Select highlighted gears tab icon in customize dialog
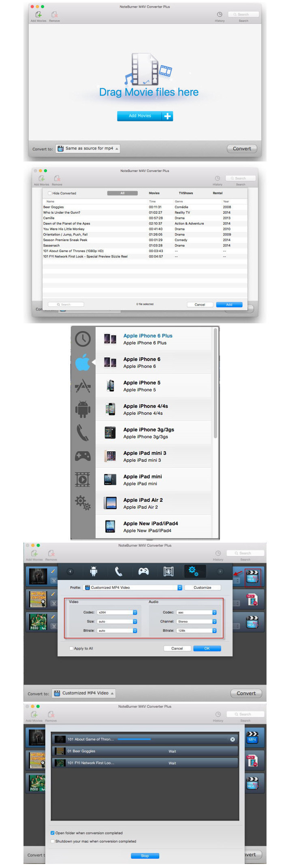Viewport: 290px width, 868px height. pos(194,571)
